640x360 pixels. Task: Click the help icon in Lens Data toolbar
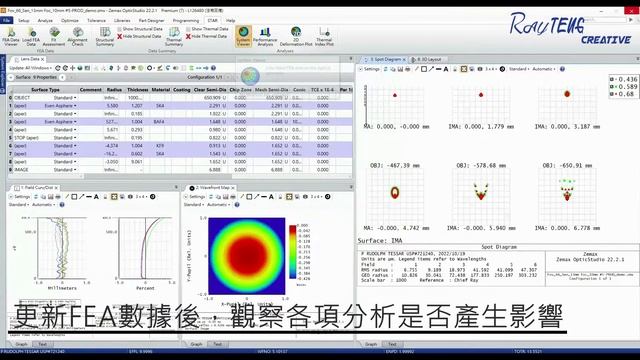(213, 68)
